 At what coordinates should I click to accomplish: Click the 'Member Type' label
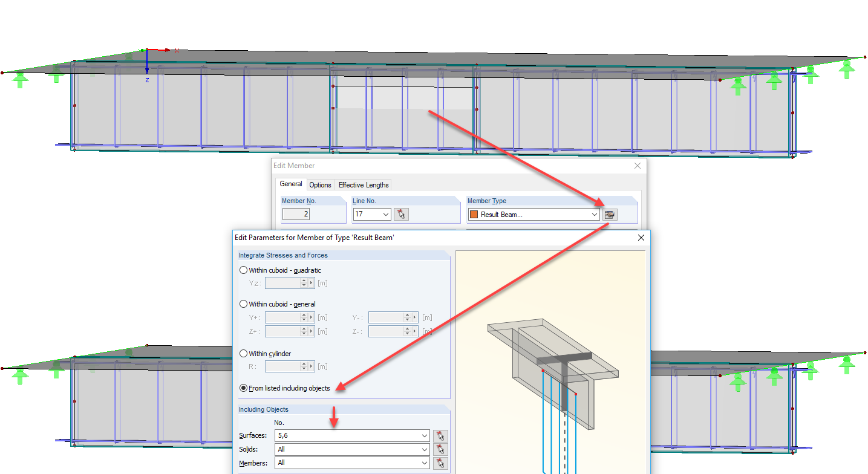click(x=487, y=201)
